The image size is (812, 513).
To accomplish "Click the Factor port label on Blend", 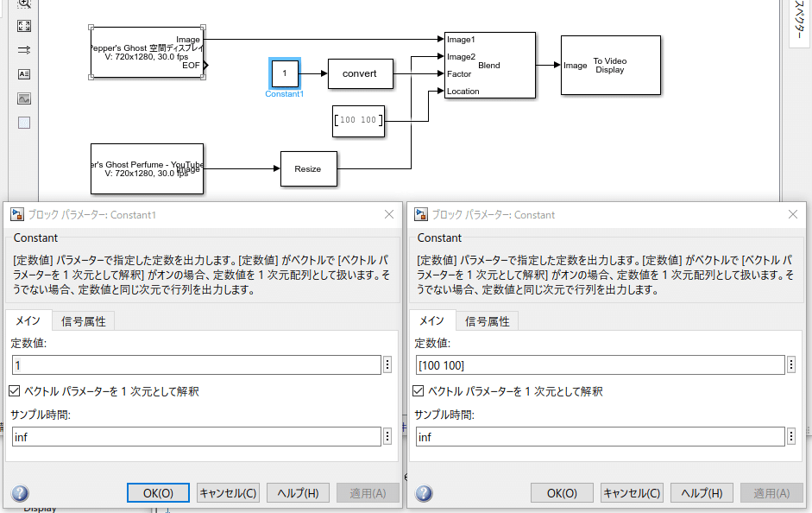I will pos(459,74).
